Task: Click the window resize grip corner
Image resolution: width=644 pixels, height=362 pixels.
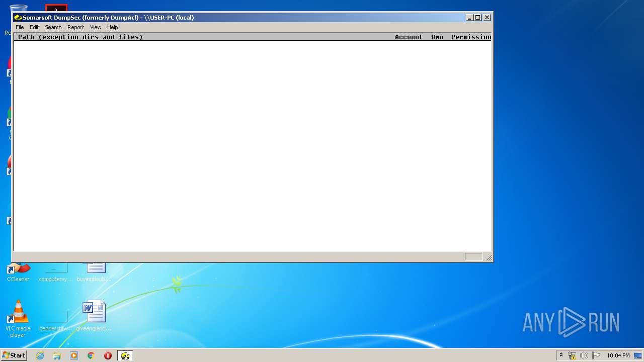Action: pyautogui.click(x=488, y=257)
